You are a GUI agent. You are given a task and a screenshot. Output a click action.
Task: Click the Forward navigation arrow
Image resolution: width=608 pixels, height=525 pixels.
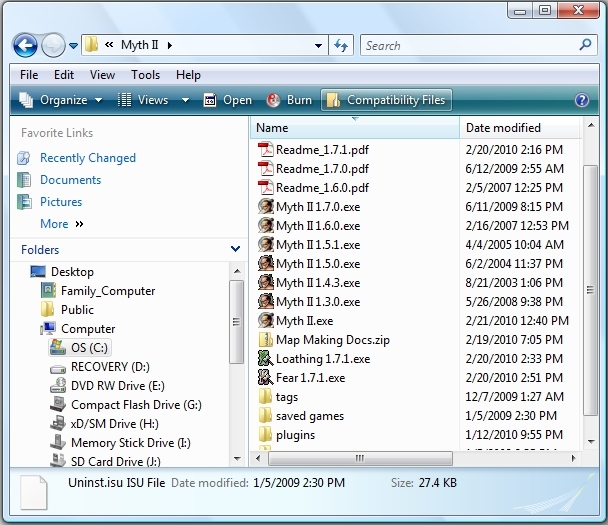point(53,46)
